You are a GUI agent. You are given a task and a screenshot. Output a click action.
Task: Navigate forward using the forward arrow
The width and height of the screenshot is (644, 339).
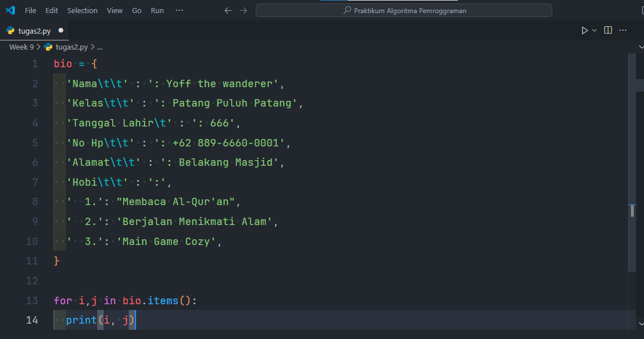coord(243,10)
